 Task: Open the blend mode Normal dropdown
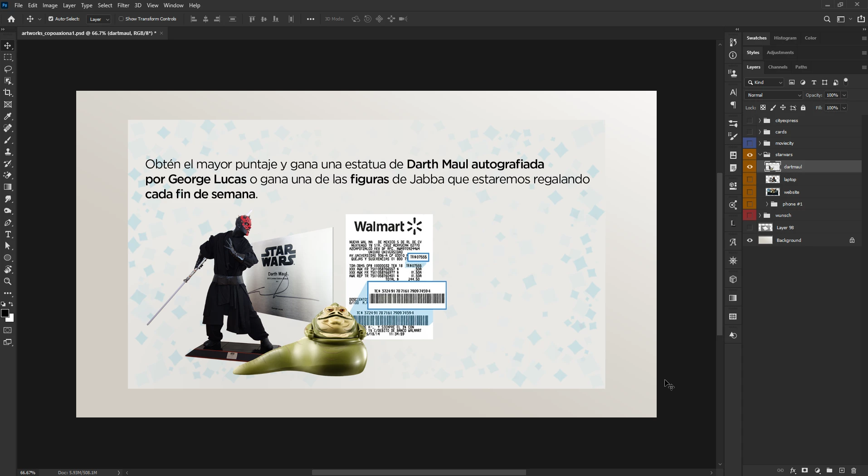tap(774, 95)
